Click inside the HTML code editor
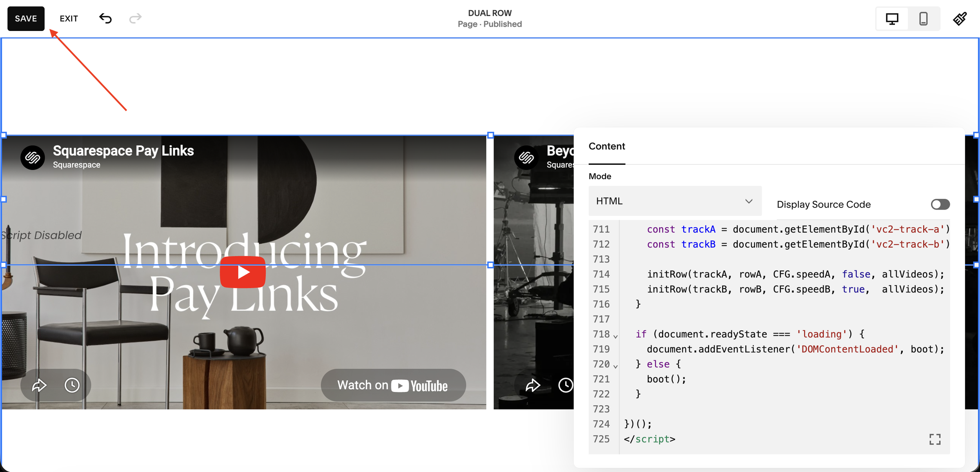 click(x=784, y=333)
